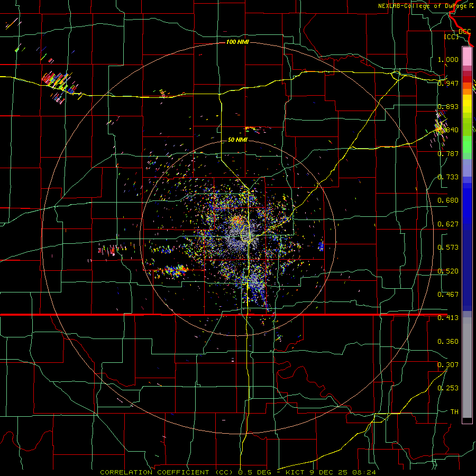Click the 0.680 legend value
Screen dimensions: 476x476
tap(448, 200)
